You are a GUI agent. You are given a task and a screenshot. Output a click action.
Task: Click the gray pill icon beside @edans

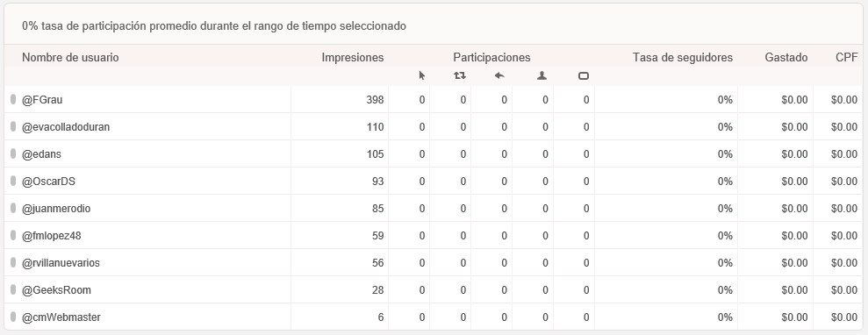coord(13,153)
